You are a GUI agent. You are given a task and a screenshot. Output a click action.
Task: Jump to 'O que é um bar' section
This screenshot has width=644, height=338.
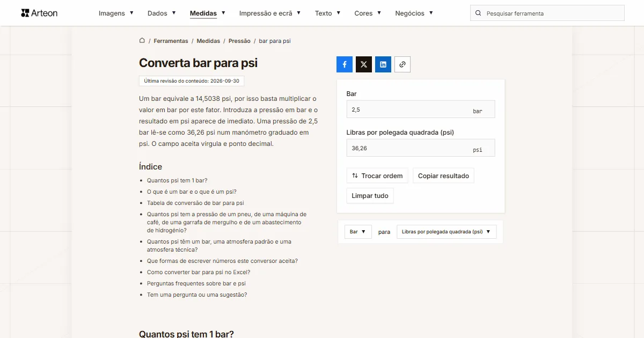[192, 192]
